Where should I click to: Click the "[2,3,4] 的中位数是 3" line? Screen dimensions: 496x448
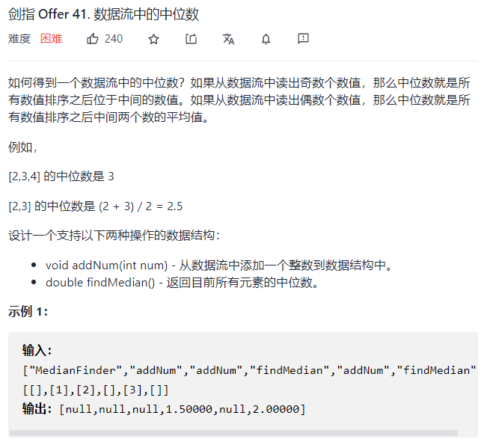pyautogui.click(x=61, y=176)
